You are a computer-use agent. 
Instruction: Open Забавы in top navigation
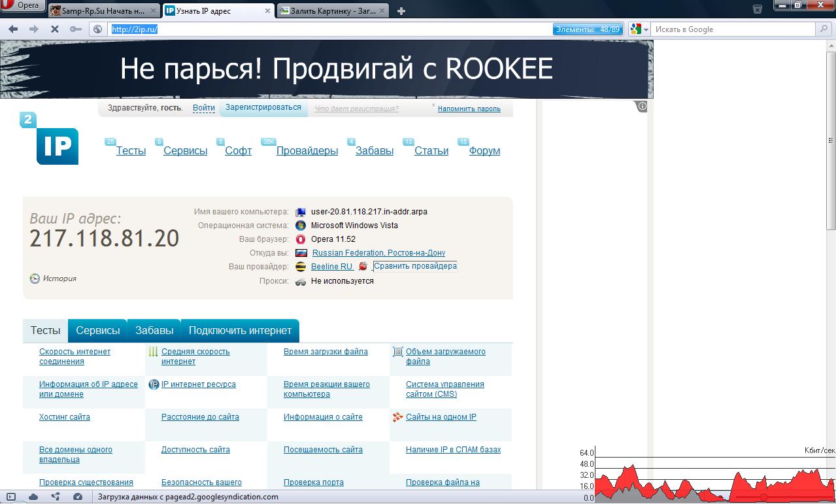pos(375,150)
